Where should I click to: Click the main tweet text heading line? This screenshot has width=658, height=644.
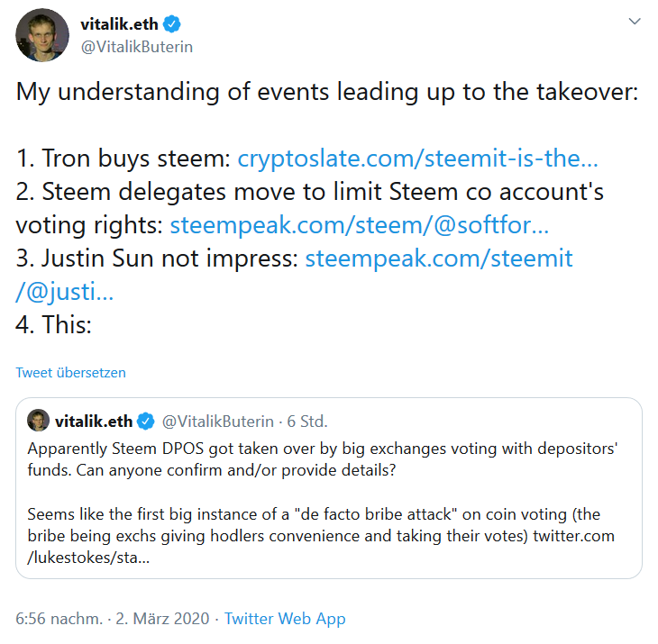click(326, 93)
